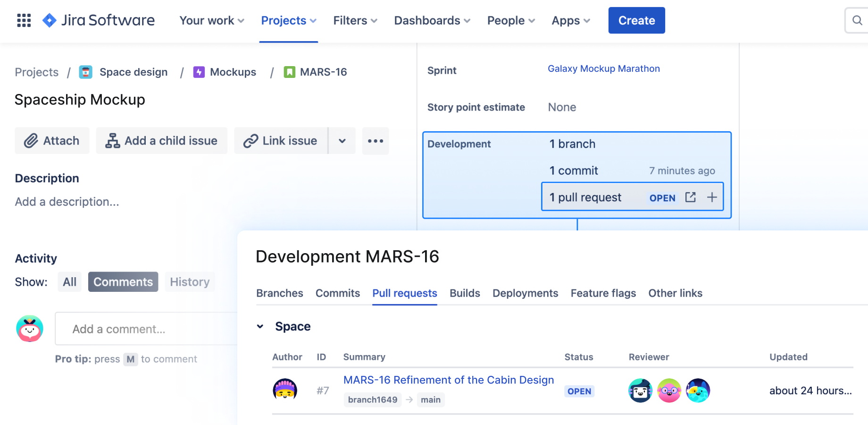Click the pull request author avatar
Viewport: 868px width, 425px height.
(x=285, y=390)
